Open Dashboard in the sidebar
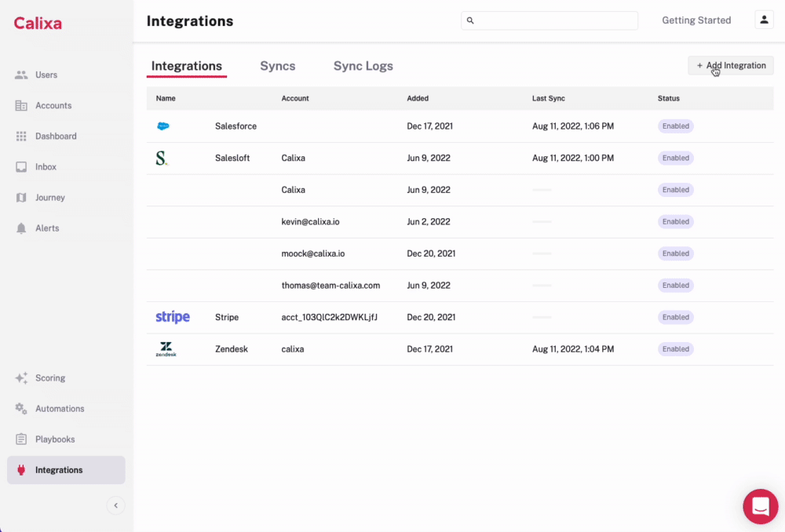 tap(66, 136)
